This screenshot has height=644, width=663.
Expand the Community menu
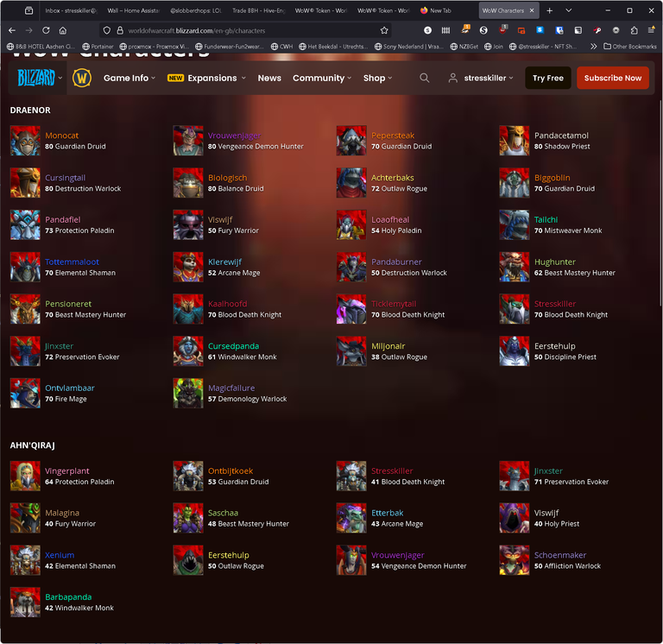point(322,78)
